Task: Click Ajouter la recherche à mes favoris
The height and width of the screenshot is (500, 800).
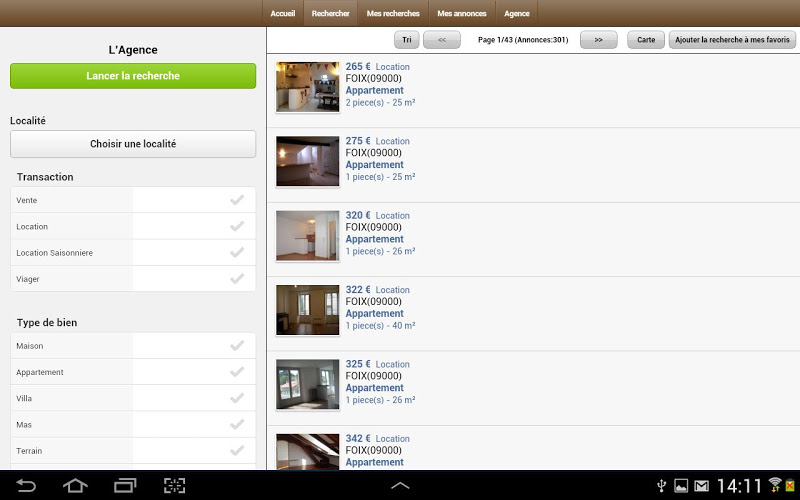Action: (732, 40)
